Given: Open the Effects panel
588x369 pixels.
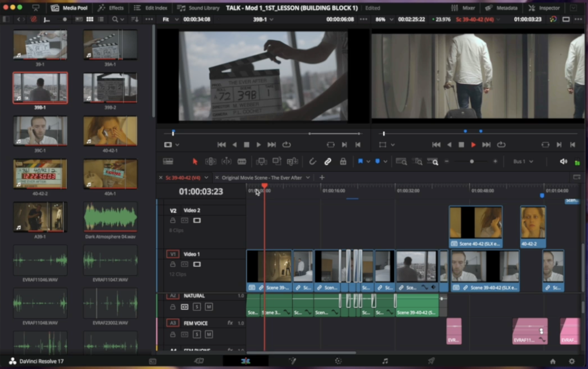Looking at the screenshot, I should tap(111, 8).
